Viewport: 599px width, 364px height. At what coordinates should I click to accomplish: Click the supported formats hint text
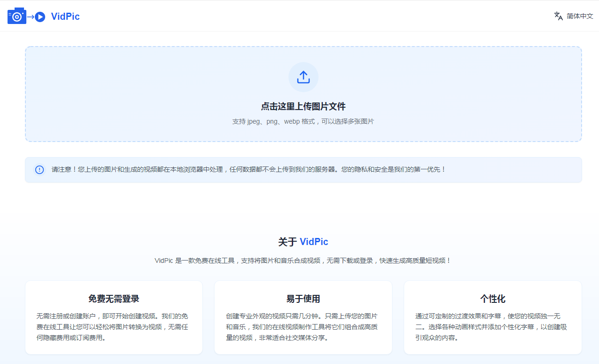(303, 121)
